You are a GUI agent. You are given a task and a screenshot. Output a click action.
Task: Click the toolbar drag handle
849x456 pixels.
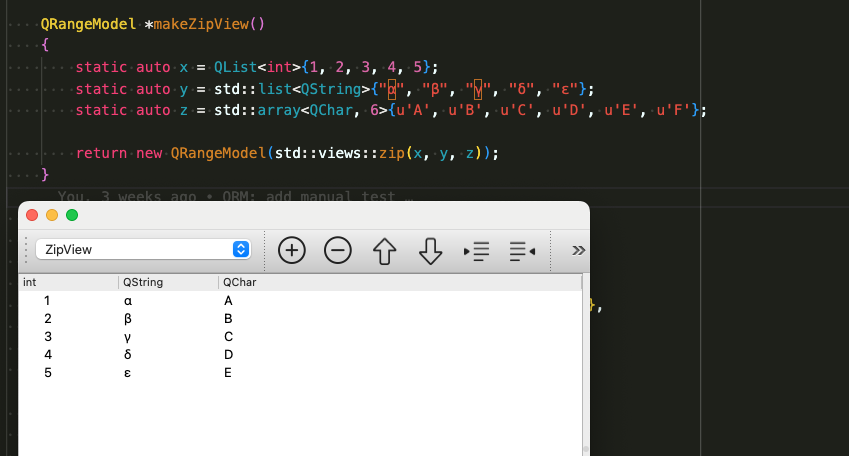coord(26,250)
